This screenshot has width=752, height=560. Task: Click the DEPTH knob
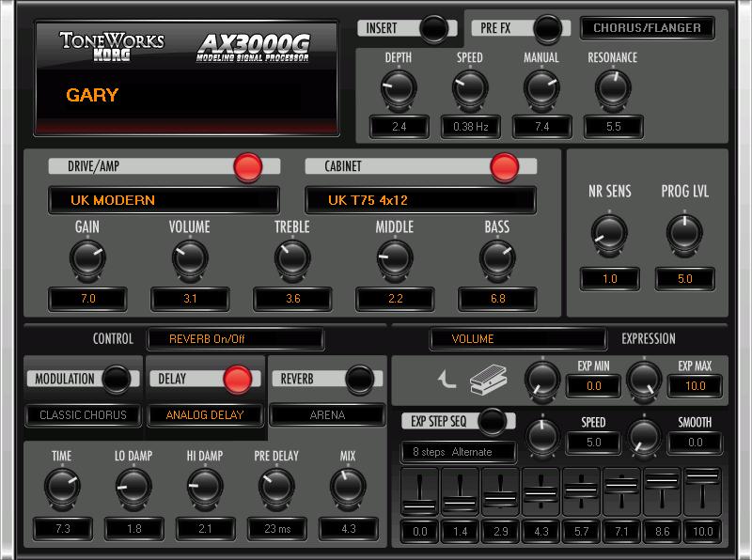click(399, 88)
